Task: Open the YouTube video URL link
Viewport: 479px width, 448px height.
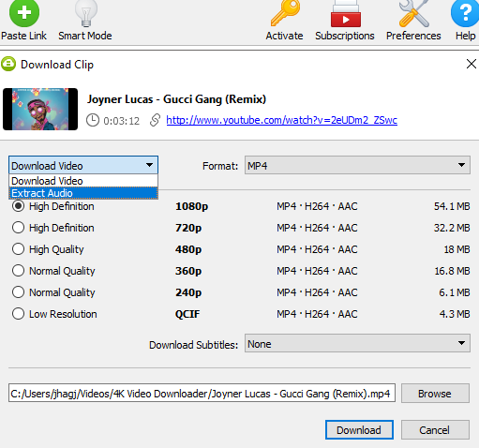Action: (x=281, y=120)
